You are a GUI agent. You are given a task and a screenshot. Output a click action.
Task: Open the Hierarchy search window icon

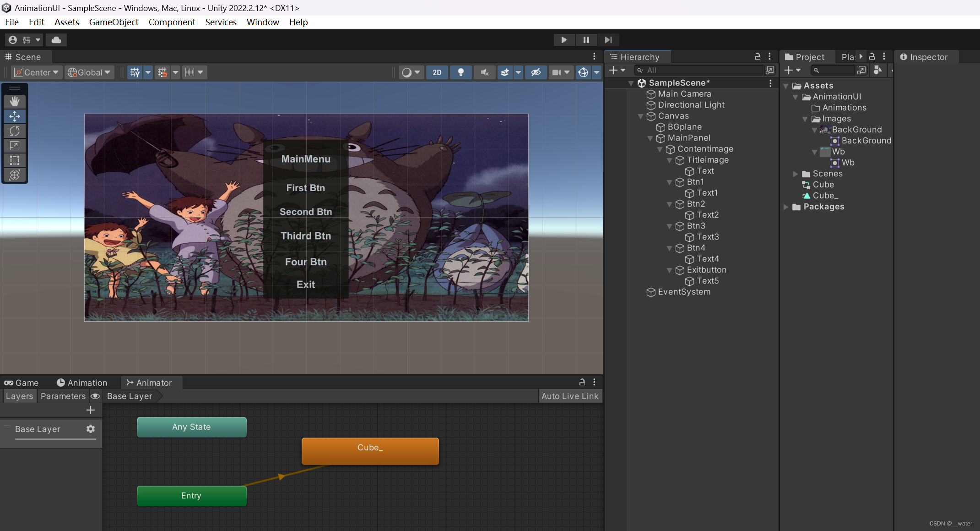click(x=770, y=70)
